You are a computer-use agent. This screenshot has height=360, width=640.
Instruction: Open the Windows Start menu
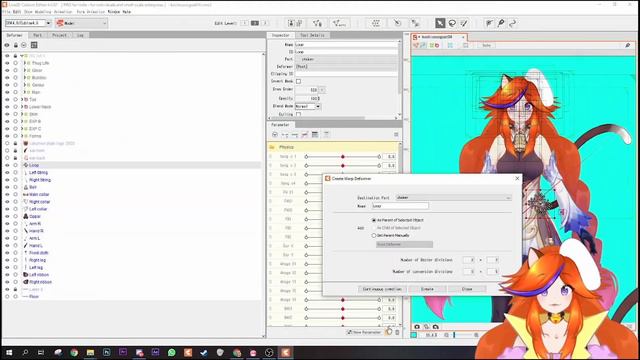click(9, 352)
